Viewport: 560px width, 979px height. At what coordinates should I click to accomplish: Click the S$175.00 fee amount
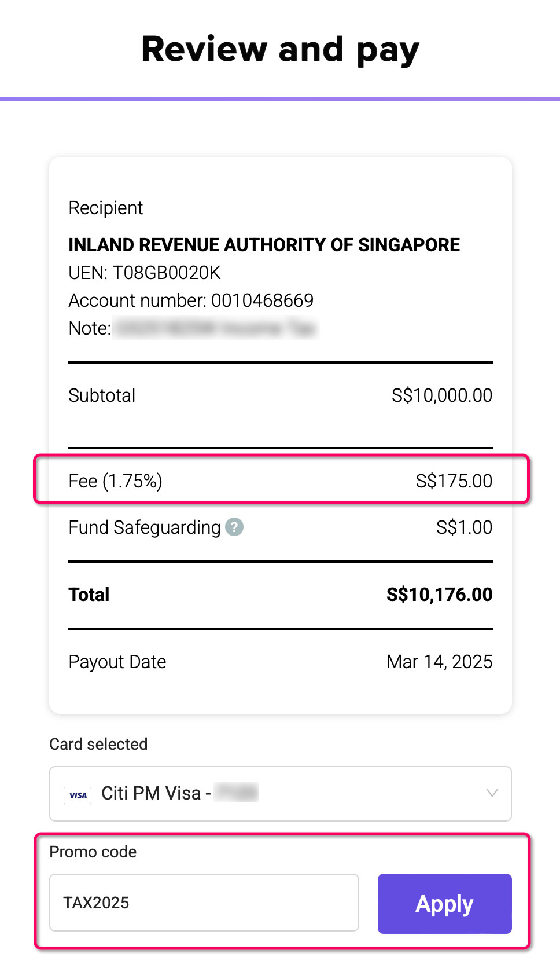click(454, 481)
